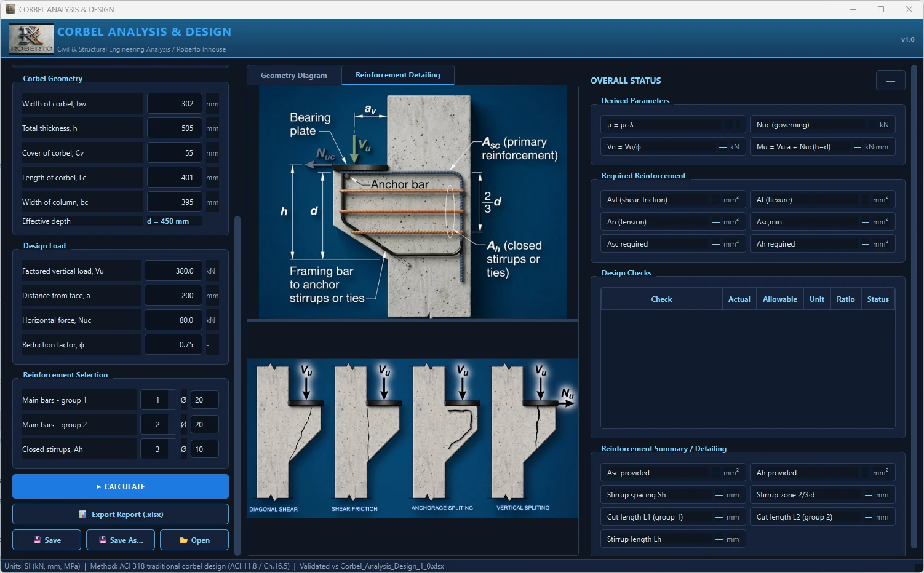The image size is (924, 573).
Task: Click the Total thickness, h value field
Action: tap(175, 128)
